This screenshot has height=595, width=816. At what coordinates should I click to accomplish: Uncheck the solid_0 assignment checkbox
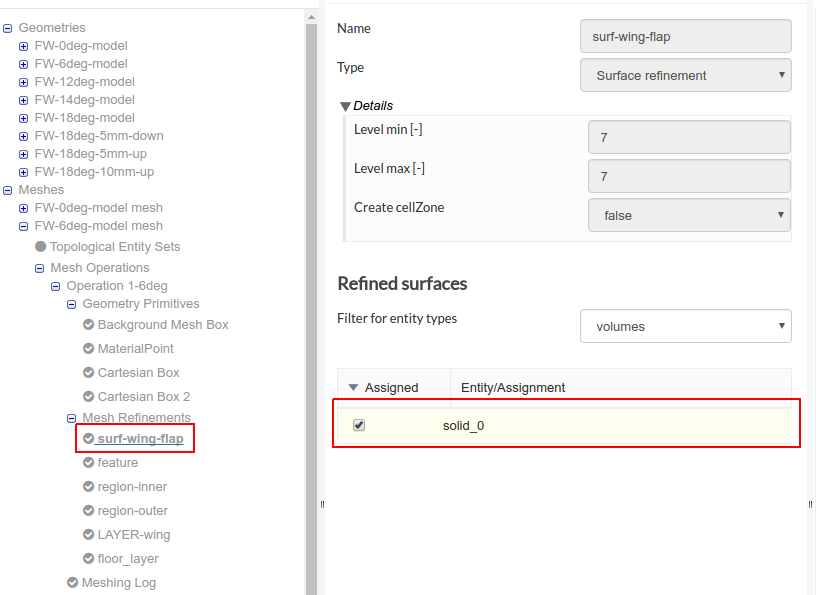[x=359, y=425]
